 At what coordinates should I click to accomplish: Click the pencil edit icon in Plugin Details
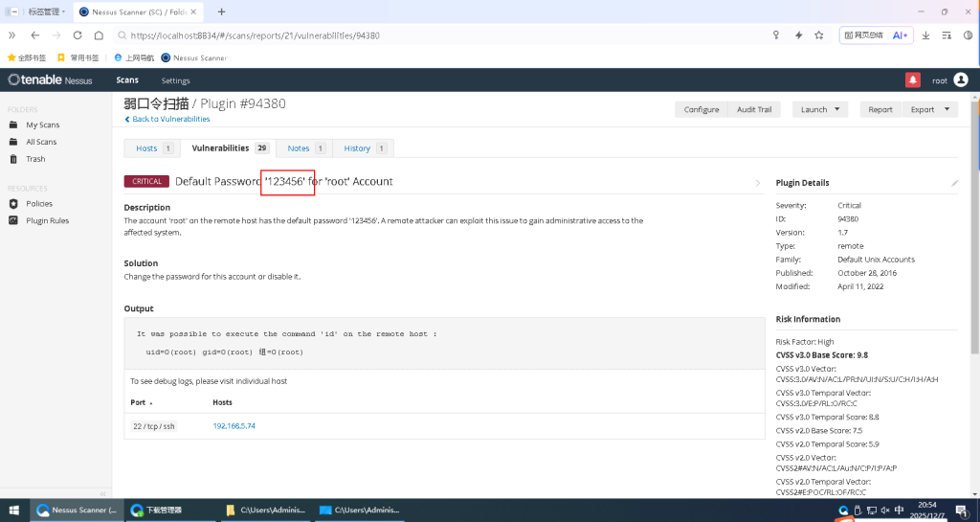point(953,183)
